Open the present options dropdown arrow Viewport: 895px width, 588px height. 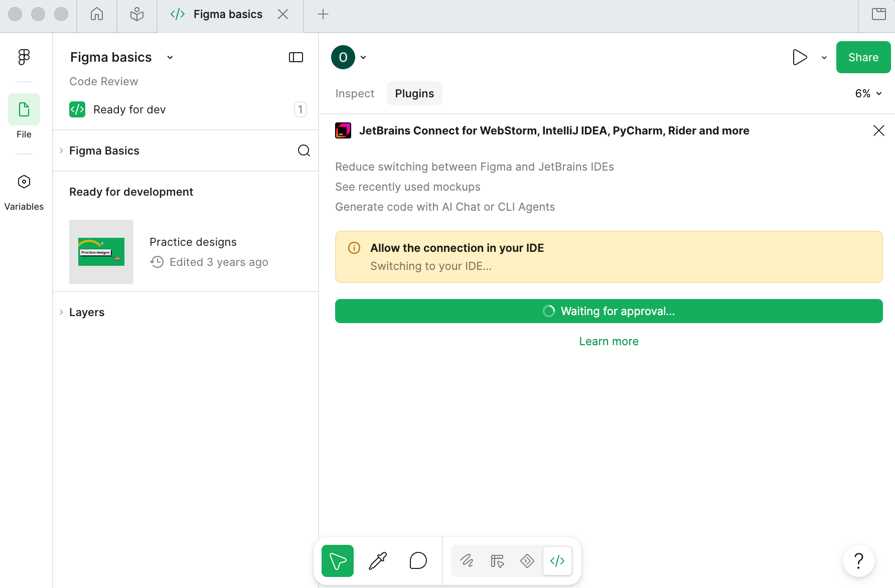(824, 57)
